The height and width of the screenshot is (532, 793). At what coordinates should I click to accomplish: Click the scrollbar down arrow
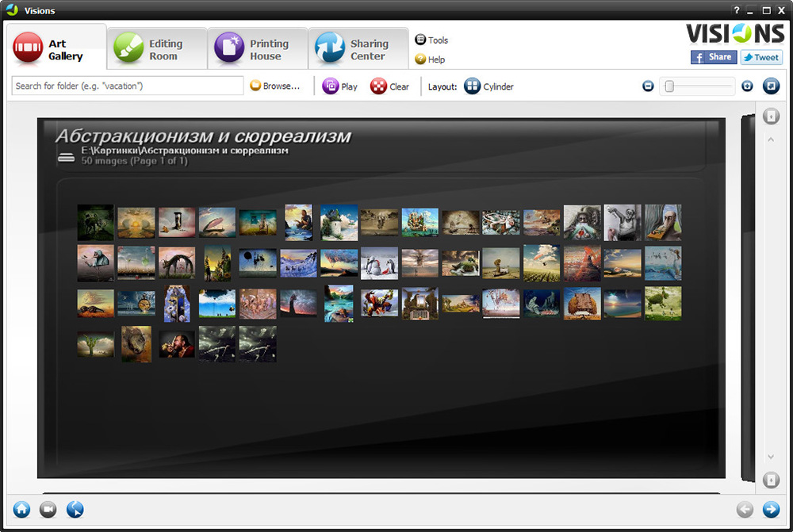pyautogui.click(x=771, y=457)
